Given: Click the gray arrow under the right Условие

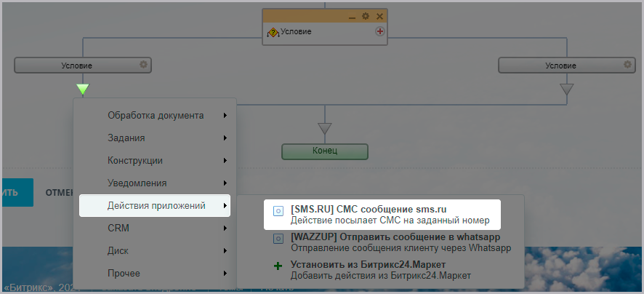Looking at the screenshot, I should click(566, 90).
